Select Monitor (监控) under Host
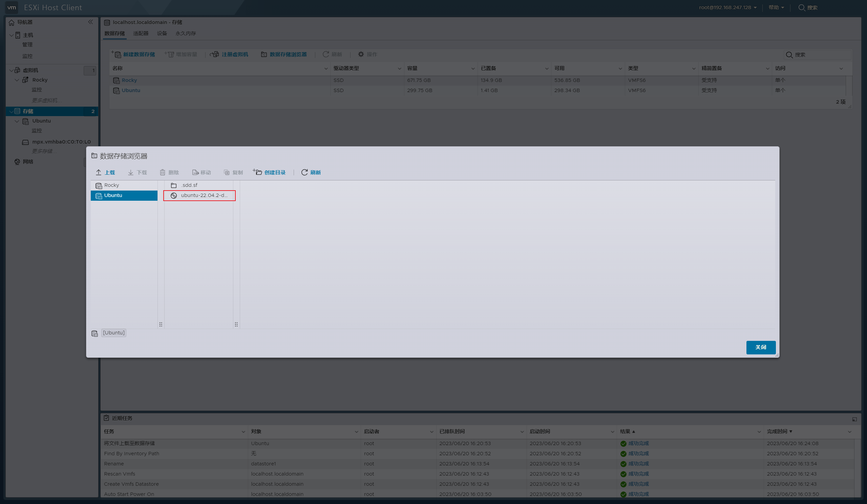This screenshot has height=504, width=867. [27, 56]
